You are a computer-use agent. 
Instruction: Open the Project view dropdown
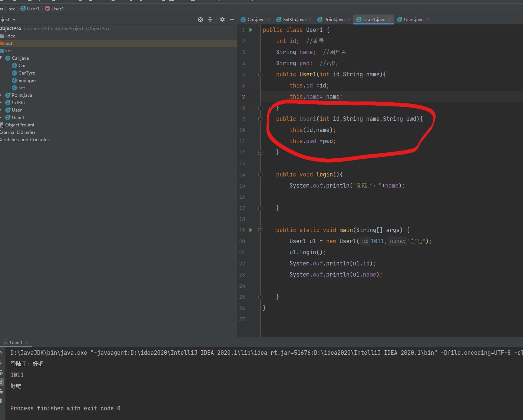14,20
